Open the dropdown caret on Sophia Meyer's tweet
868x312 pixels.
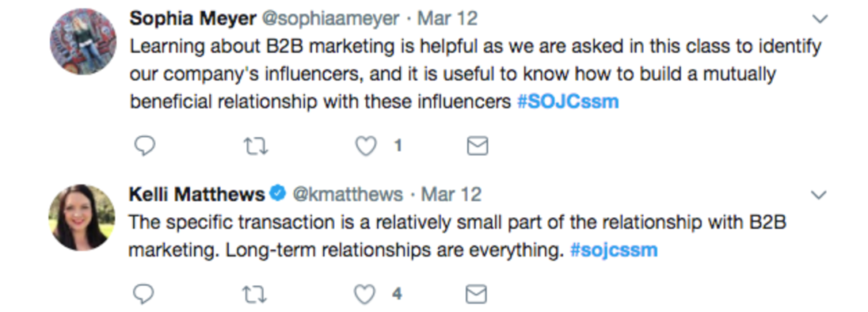[820, 19]
